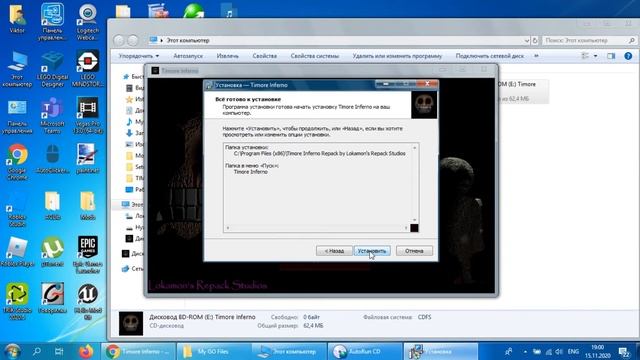
Task: Switch to Установка taskbar item
Action: pos(441,351)
